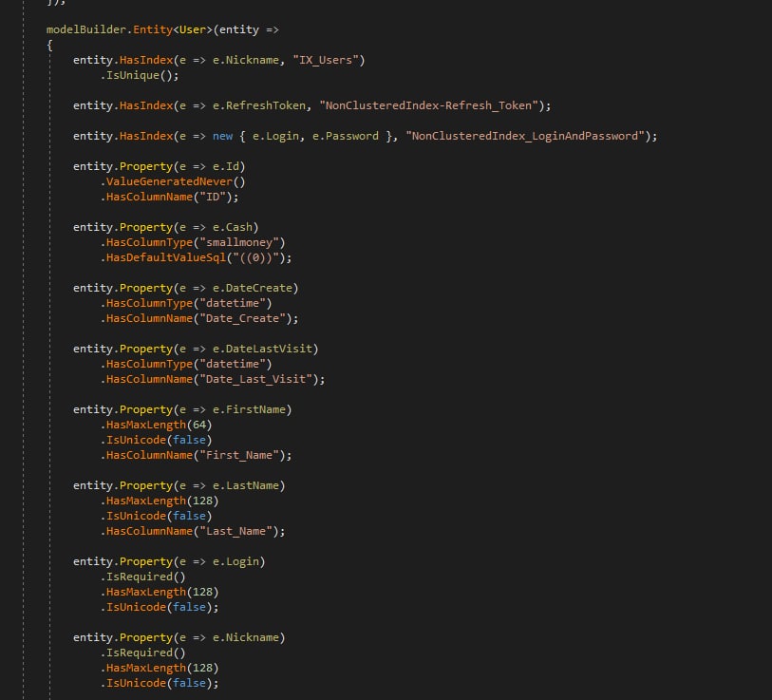Click HasColumnType("datetime") under DateCreate
The height and width of the screenshot is (700, 772).
point(186,303)
